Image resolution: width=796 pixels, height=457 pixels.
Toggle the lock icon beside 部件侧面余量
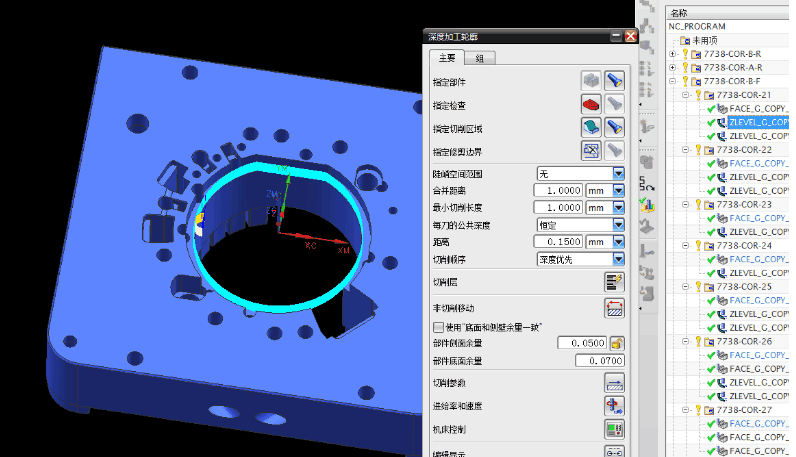coord(617,343)
